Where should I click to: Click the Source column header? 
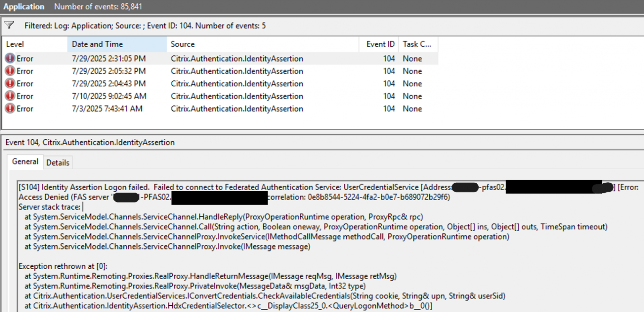tap(180, 44)
